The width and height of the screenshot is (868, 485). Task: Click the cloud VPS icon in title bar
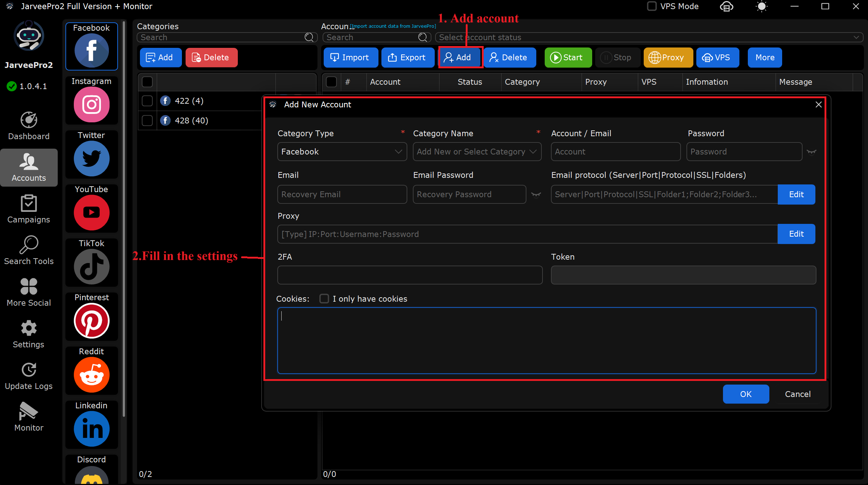(726, 7)
